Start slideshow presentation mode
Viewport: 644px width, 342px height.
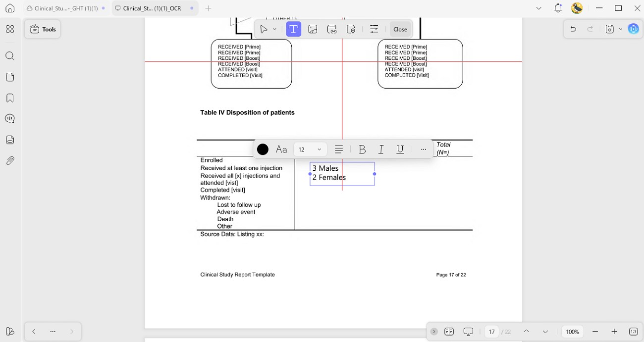click(x=468, y=332)
